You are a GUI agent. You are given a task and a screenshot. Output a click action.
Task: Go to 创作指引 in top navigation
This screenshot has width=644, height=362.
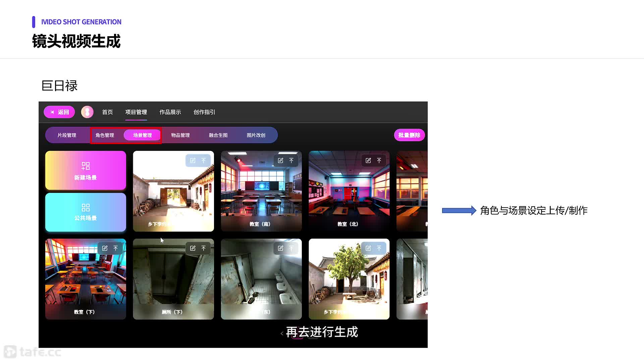[204, 112]
